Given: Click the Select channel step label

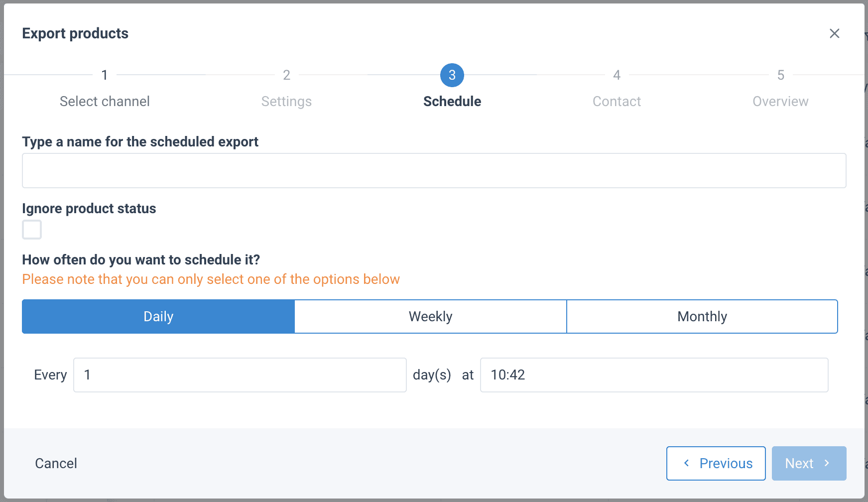Looking at the screenshot, I should point(105,102).
